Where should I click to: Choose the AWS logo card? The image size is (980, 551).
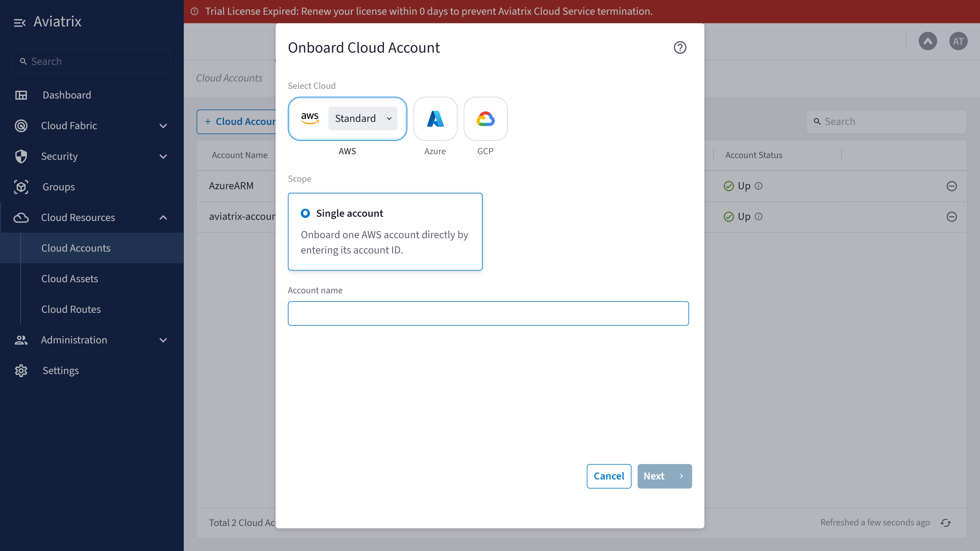[x=310, y=118]
